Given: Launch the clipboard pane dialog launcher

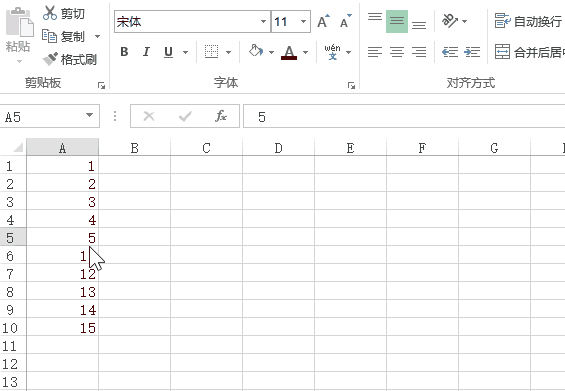Looking at the screenshot, I should click(101, 85).
